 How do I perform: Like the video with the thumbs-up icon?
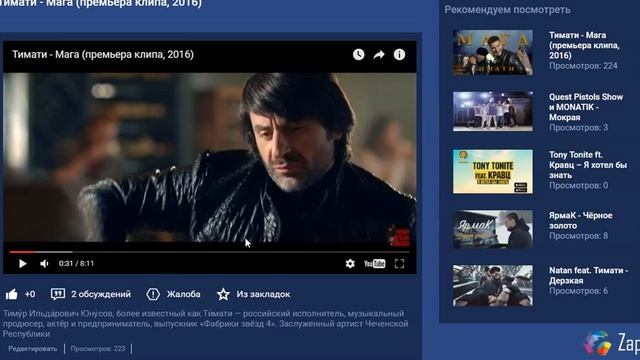12,294
